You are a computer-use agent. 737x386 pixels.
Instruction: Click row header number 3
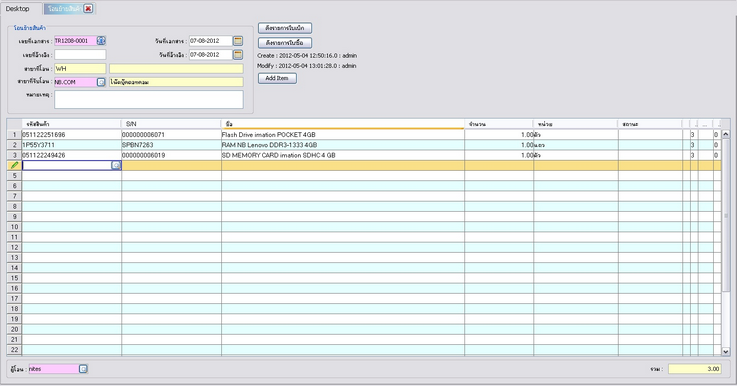(15, 155)
